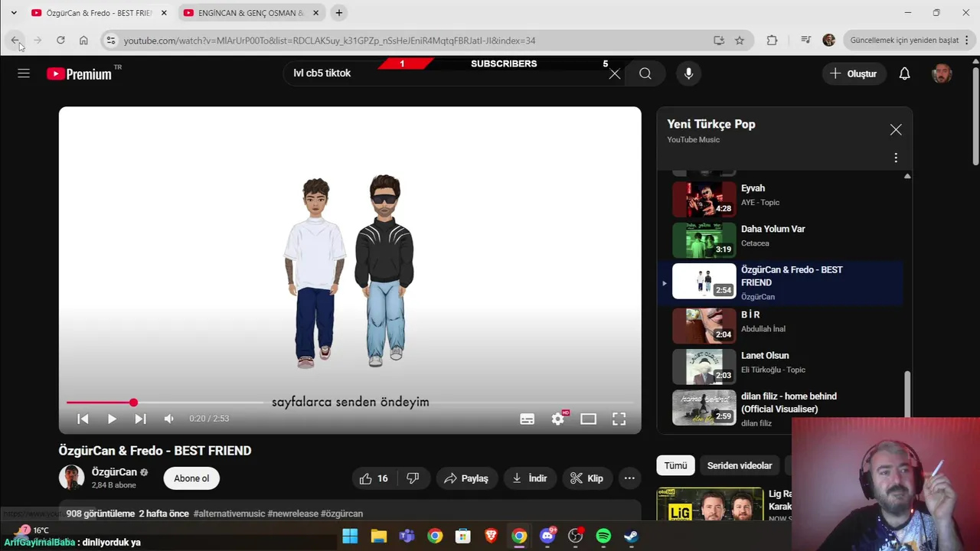The width and height of the screenshot is (980, 551).
Task: Like the video with thumbs up
Action: click(374, 478)
